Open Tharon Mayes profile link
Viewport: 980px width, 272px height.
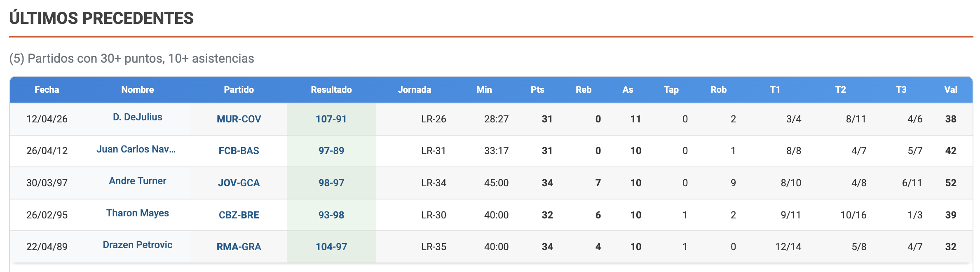(x=137, y=213)
